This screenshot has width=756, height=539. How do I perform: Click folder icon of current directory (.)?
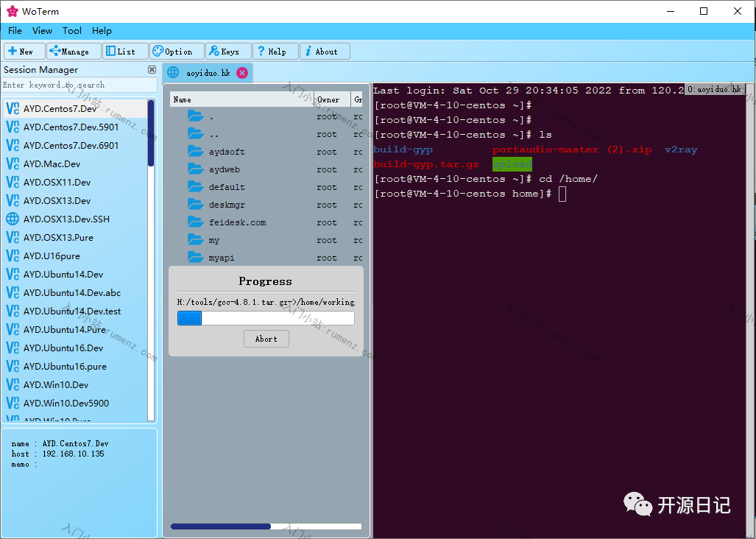[x=195, y=116]
